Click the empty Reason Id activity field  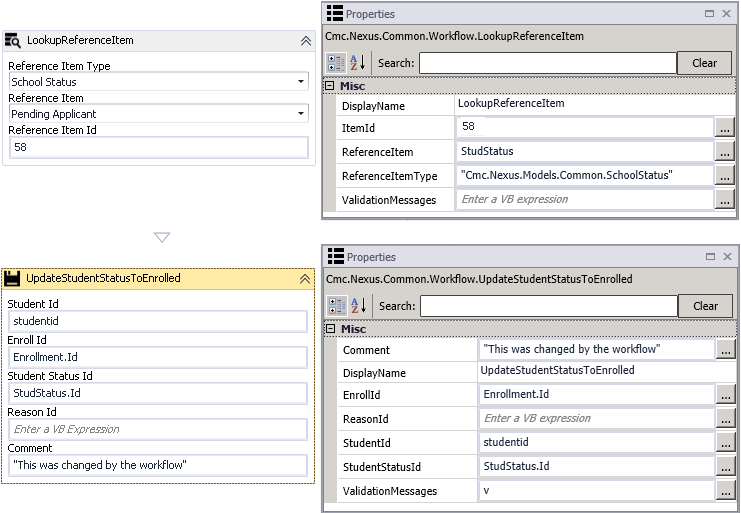pyautogui.click(x=158, y=429)
